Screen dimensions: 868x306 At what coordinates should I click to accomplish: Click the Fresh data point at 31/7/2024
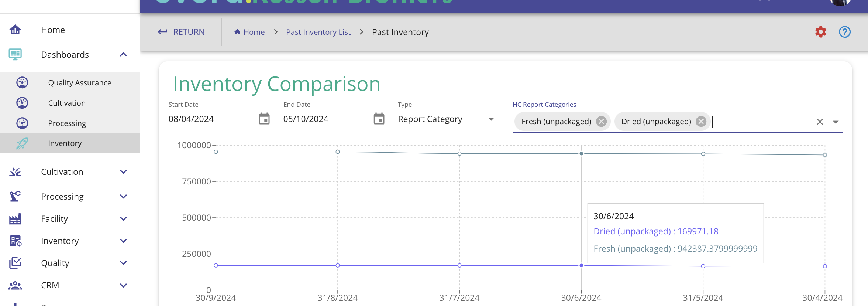point(459,153)
